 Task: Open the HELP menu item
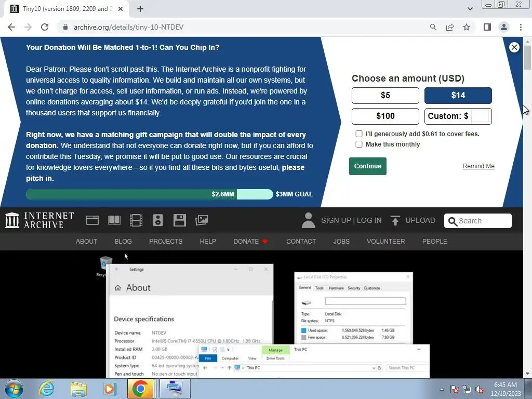click(x=208, y=241)
